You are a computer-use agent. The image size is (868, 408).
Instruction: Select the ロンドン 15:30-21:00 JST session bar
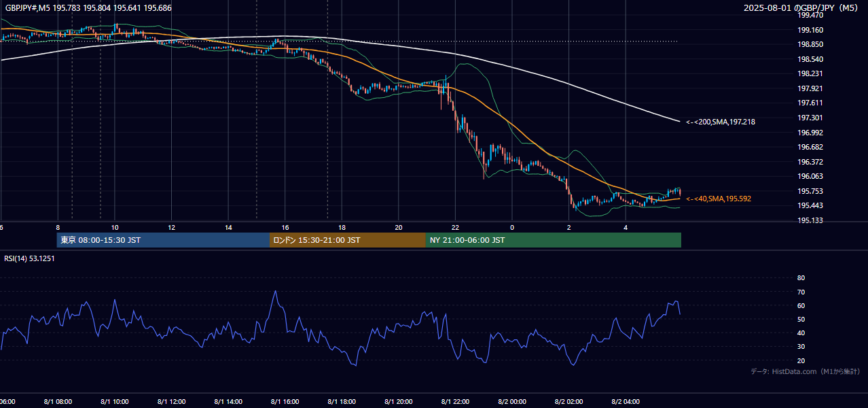tap(348, 240)
